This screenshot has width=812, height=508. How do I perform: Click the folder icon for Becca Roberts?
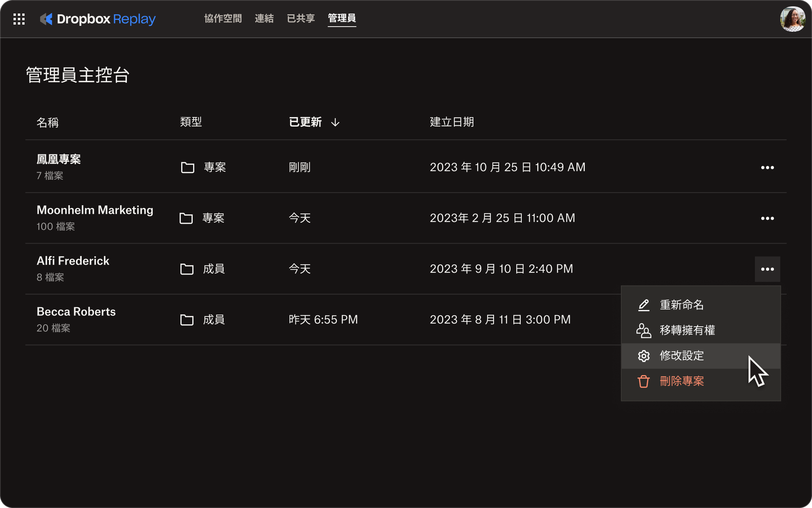[187, 320]
